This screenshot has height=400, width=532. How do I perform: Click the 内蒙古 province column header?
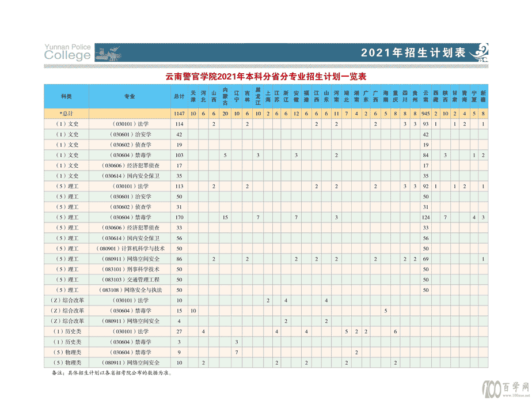pos(225,96)
